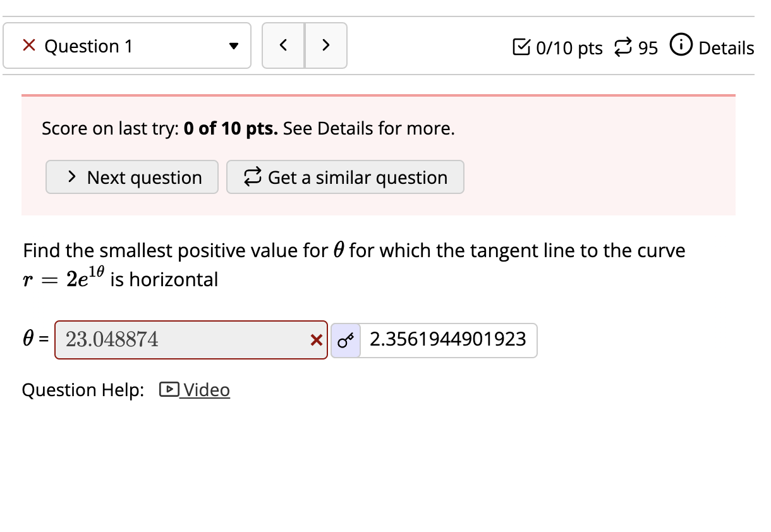Click the revealed answer 2.3561944901923 field

pos(447,340)
